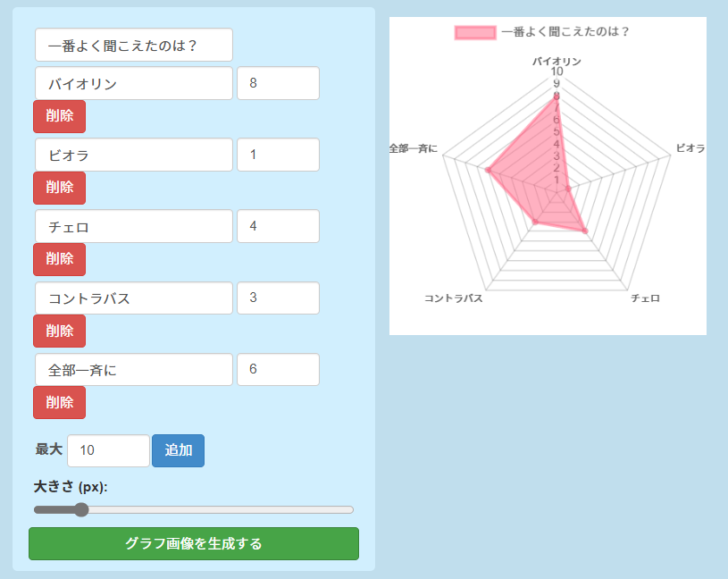Delete the バイオリン row
The height and width of the screenshot is (579, 728).
point(59,116)
